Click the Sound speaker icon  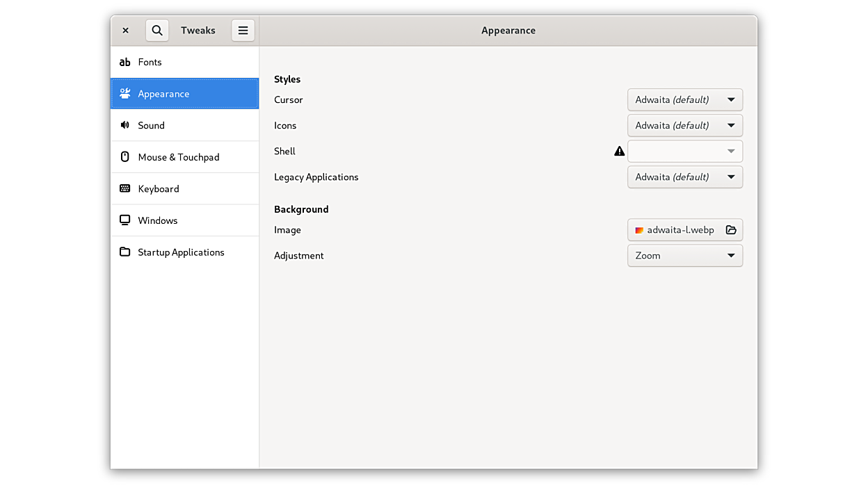tap(125, 125)
